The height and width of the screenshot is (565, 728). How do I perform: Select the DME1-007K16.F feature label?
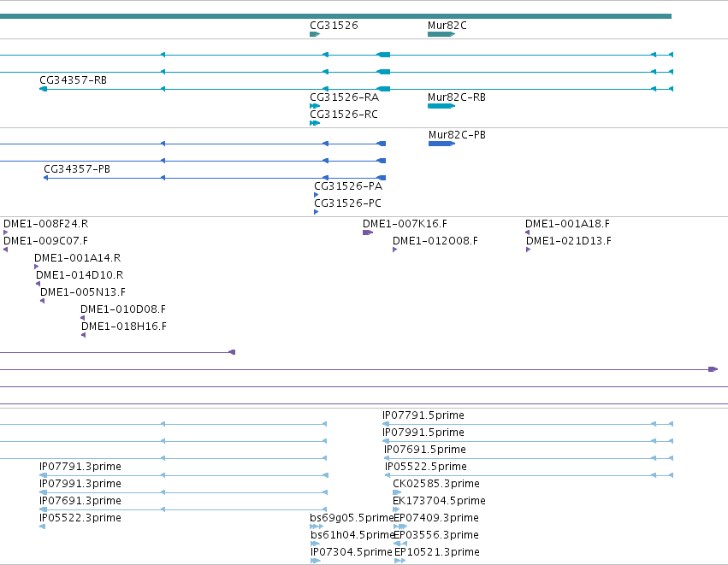pyautogui.click(x=405, y=224)
